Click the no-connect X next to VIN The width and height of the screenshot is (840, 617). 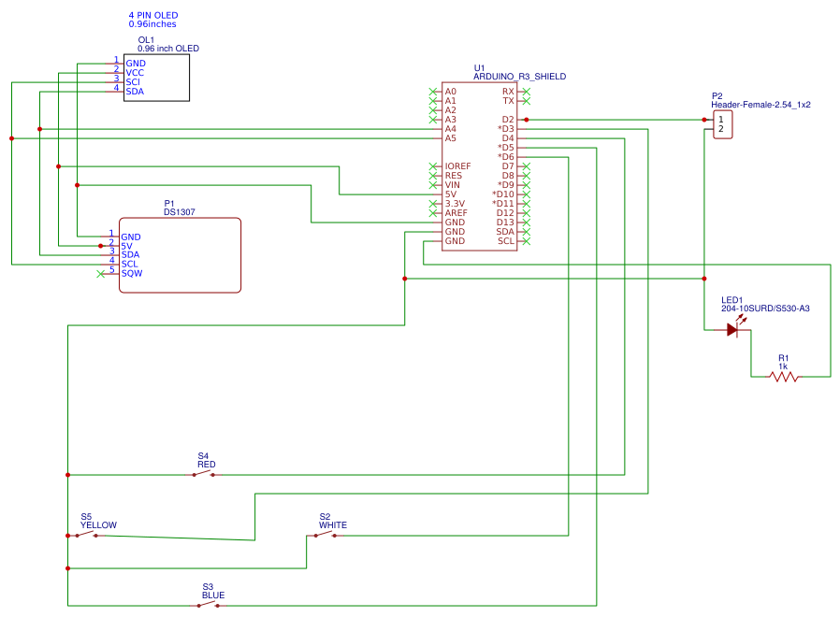coord(433,185)
